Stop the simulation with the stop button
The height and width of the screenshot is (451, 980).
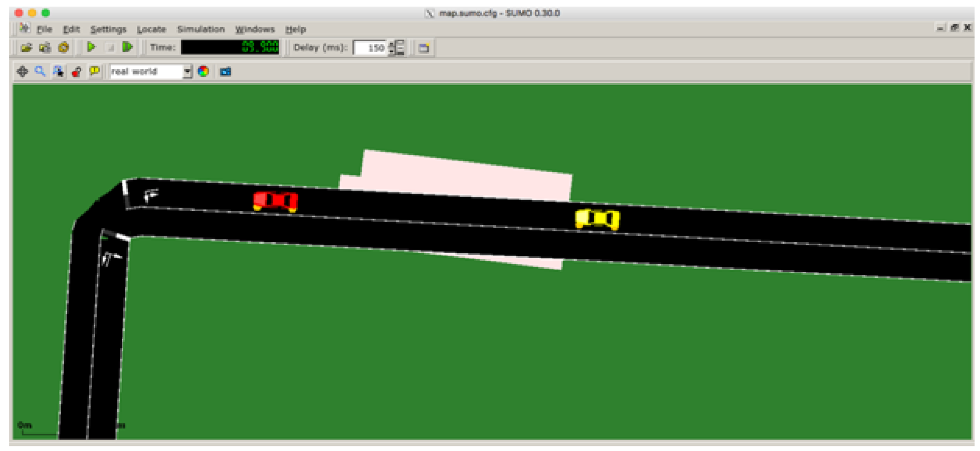point(110,48)
